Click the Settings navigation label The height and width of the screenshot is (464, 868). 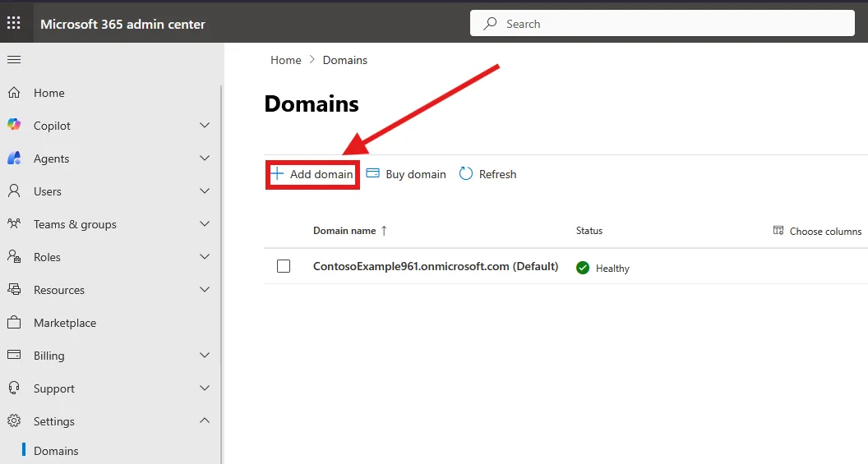click(x=53, y=421)
